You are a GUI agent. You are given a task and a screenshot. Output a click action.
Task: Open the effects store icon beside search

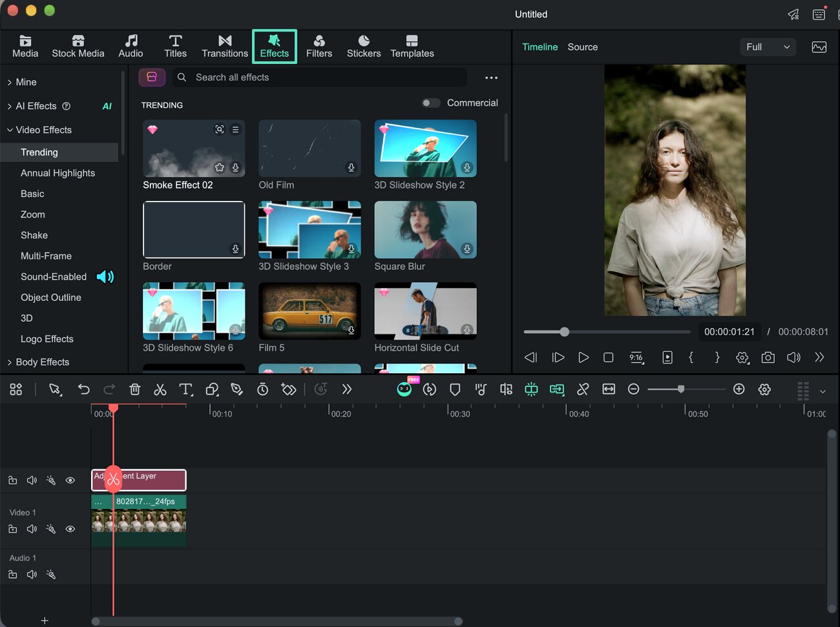[152, 77]
